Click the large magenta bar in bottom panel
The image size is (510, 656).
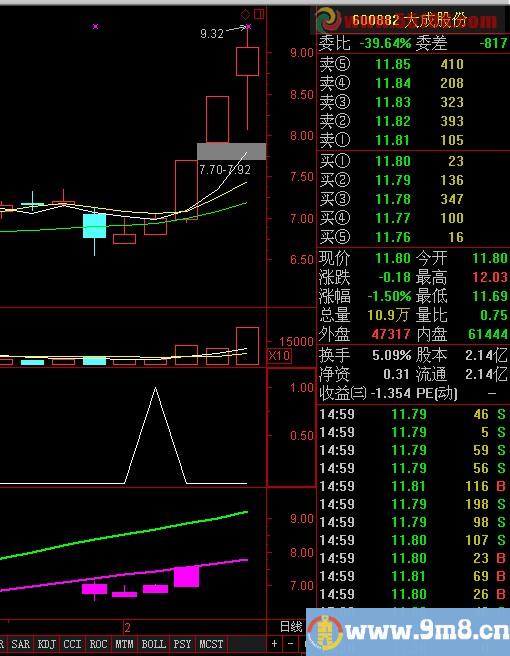point(186,577)
